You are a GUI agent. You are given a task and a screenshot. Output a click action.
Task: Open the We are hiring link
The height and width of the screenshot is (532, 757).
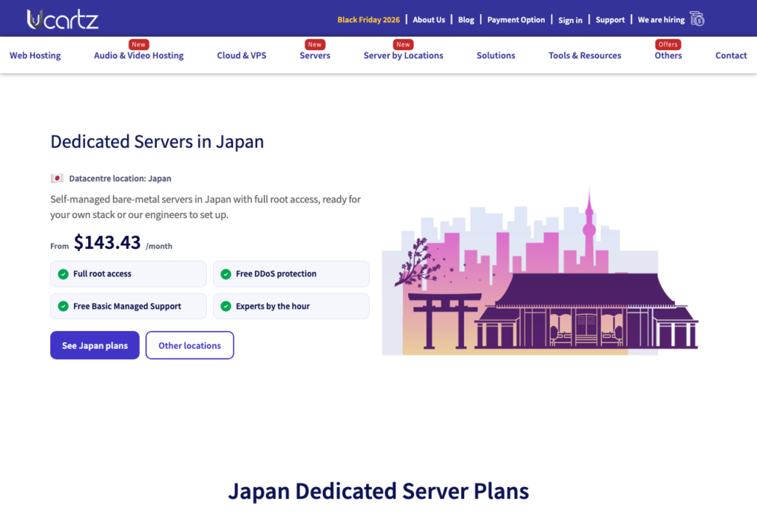661,20
